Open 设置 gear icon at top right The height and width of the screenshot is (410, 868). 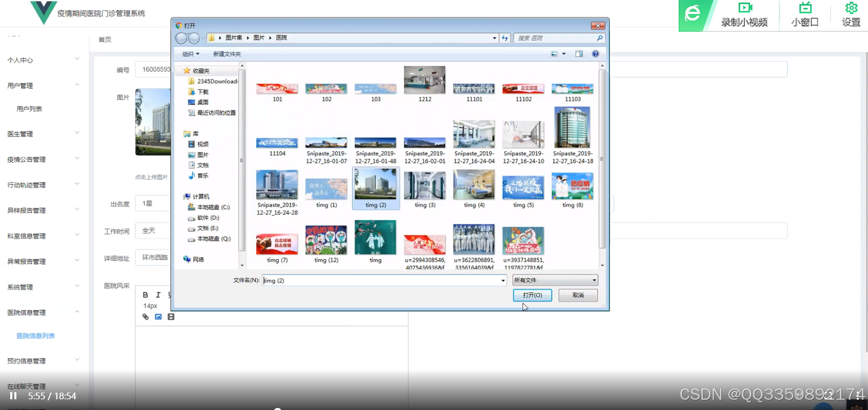click(x=851, y=8)
